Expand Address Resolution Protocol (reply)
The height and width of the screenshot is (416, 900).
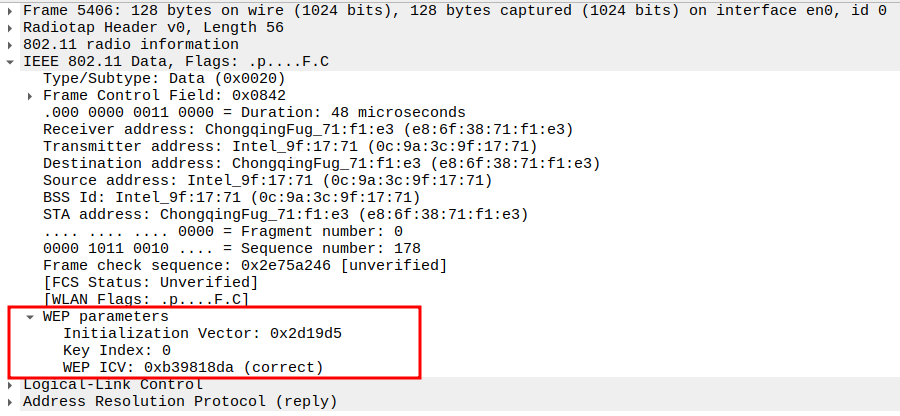(11, 402)
